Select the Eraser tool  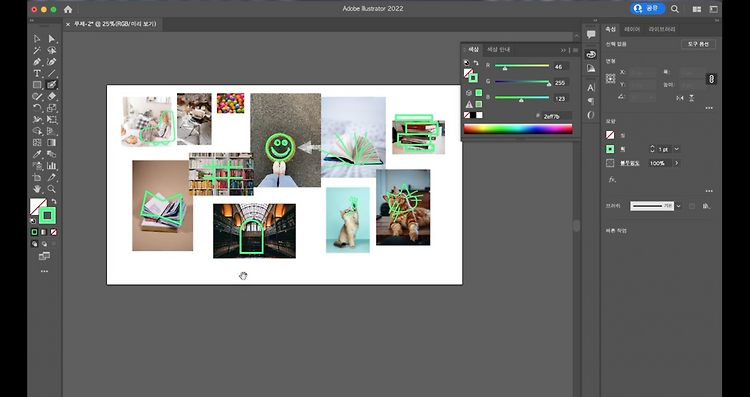click(x=52, y=96)
